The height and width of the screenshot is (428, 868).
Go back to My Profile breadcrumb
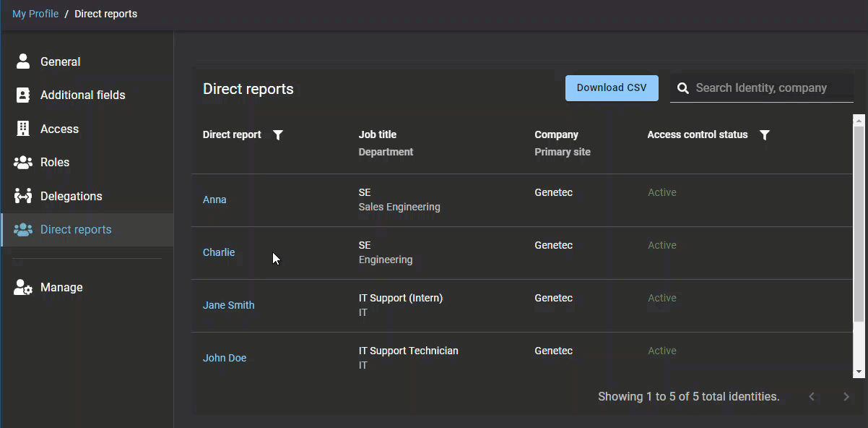35,14
